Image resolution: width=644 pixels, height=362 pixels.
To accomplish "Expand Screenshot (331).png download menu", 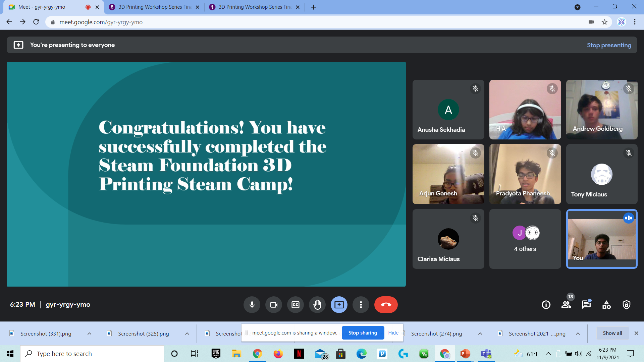I will pyautogui.click(x=89, y=334).
